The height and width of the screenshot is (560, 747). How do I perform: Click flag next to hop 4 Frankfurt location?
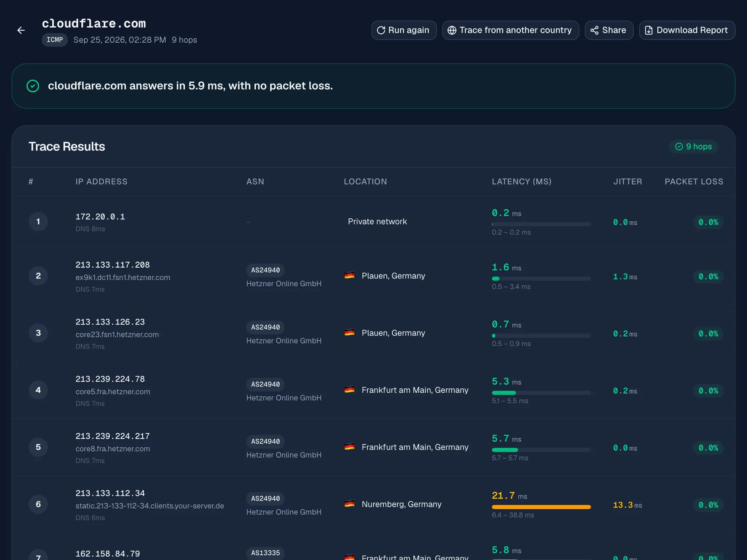(349, 390)
